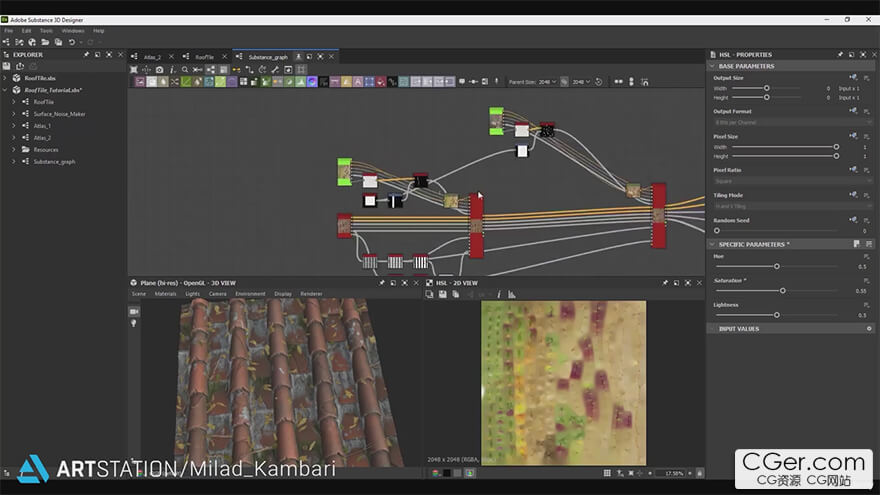Click the save package icon in Explorer

coord(7,66)
